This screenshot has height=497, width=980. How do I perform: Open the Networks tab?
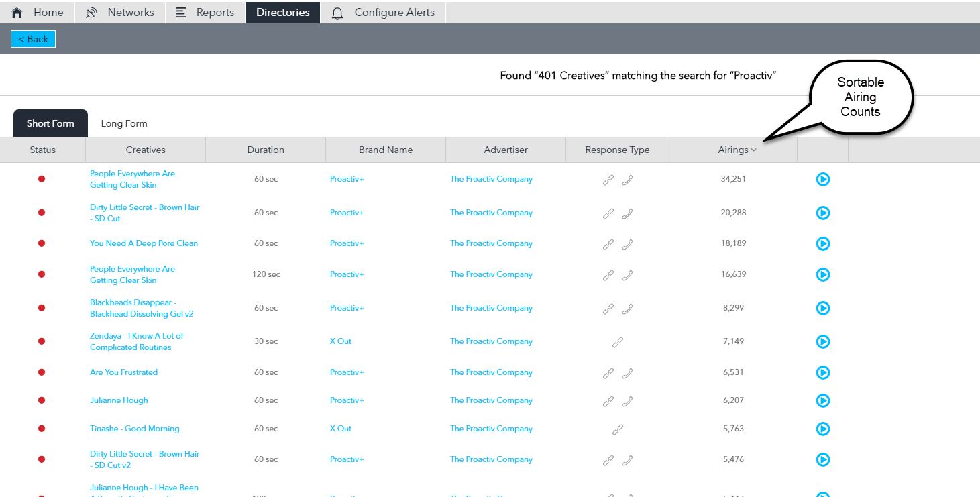[x=120, y=12]
